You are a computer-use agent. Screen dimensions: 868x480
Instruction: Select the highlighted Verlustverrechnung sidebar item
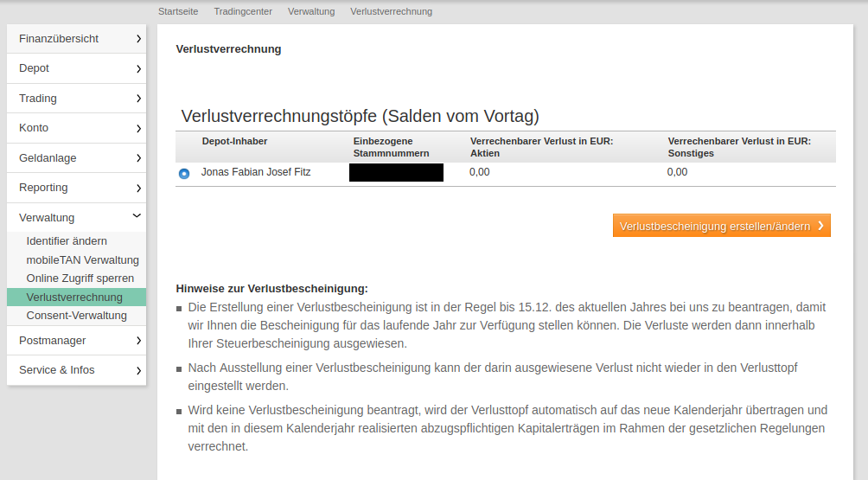(x=74, y=298)
